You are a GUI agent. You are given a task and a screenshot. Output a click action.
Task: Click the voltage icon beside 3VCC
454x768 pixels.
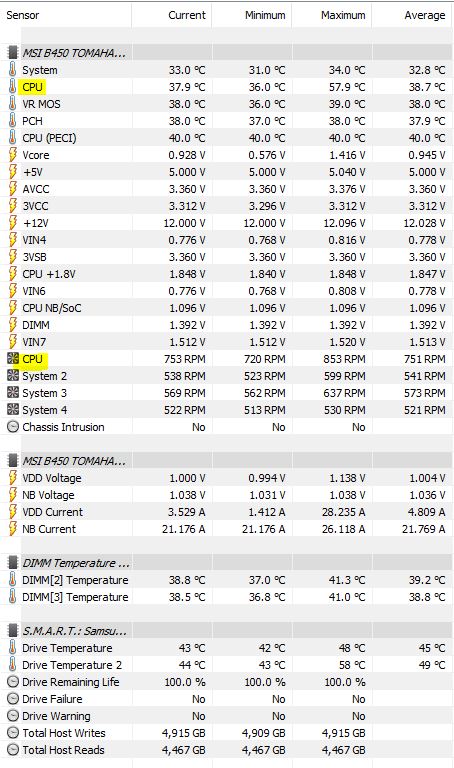(x=13, y=206)
